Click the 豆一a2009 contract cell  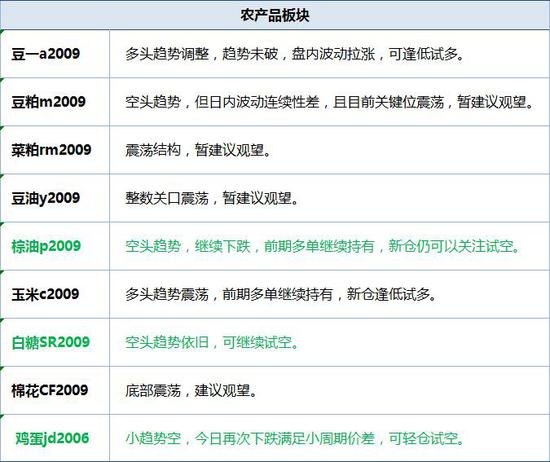(55, 54)
